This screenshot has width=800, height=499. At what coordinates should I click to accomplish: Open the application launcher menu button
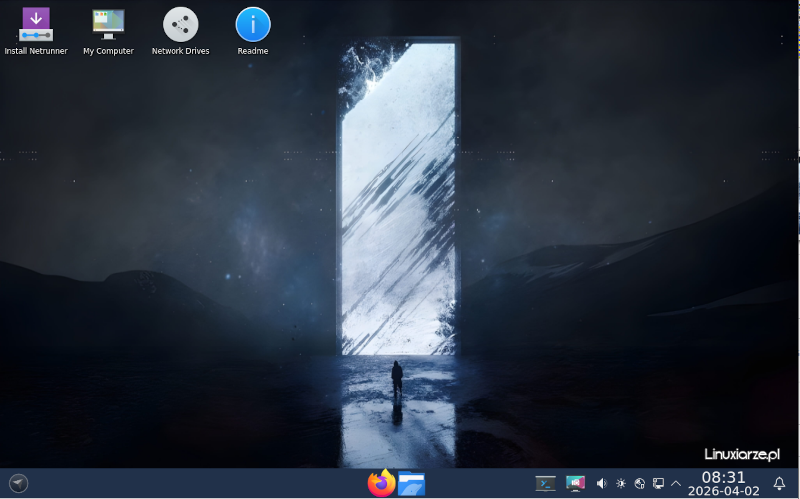(x=19, y=483)
